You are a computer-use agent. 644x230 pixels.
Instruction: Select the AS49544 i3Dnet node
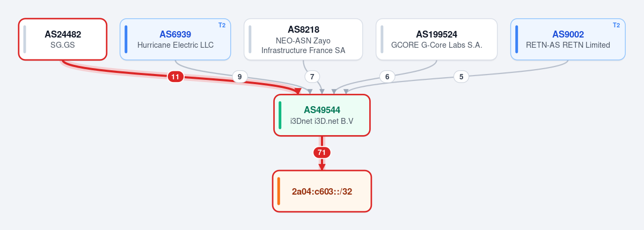coord(322,115)
